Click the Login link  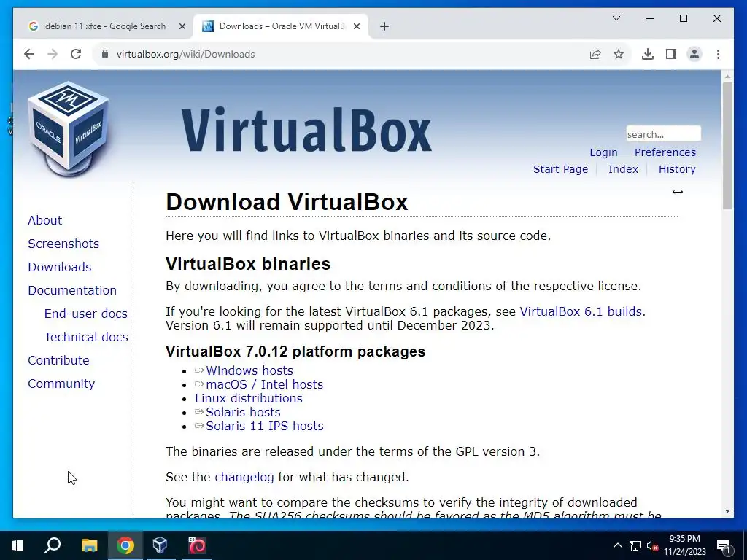click(x=603, y=152)
